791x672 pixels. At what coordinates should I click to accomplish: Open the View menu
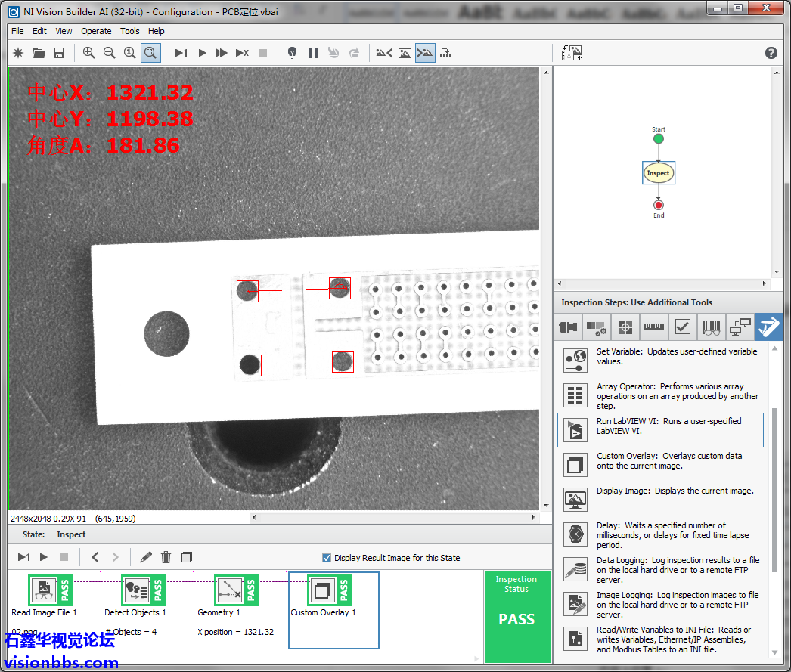point(64,31)
